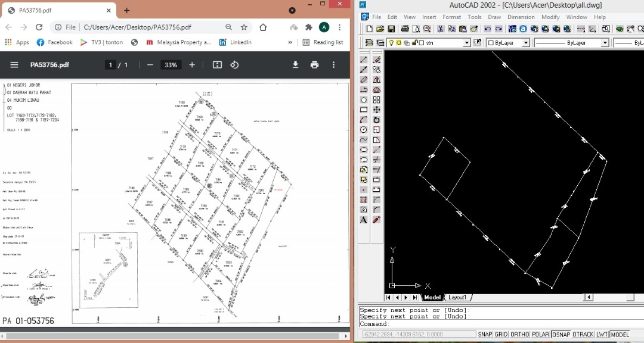The width and height of the screenshot is (644, 343).
Task: Expand the layer dropdown showing stn
Action: click(x=466, y=43)
